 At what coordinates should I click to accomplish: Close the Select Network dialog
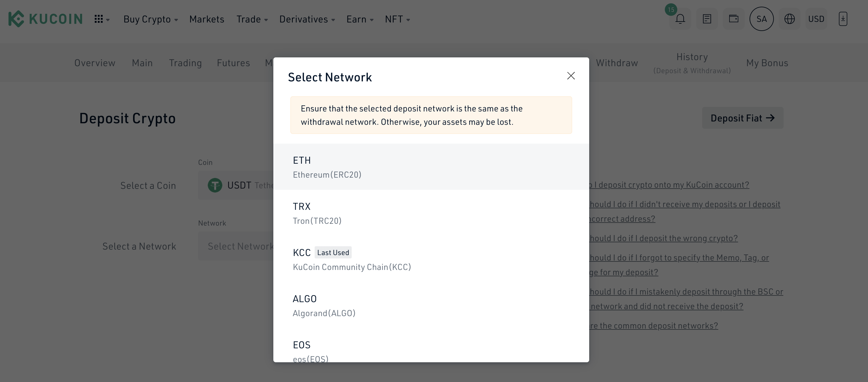pyautogui.click(x=571, y=76)
